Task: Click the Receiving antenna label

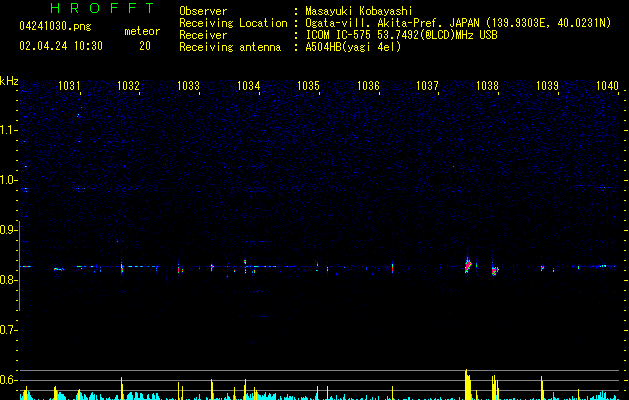Action: (x=230, y=47)
